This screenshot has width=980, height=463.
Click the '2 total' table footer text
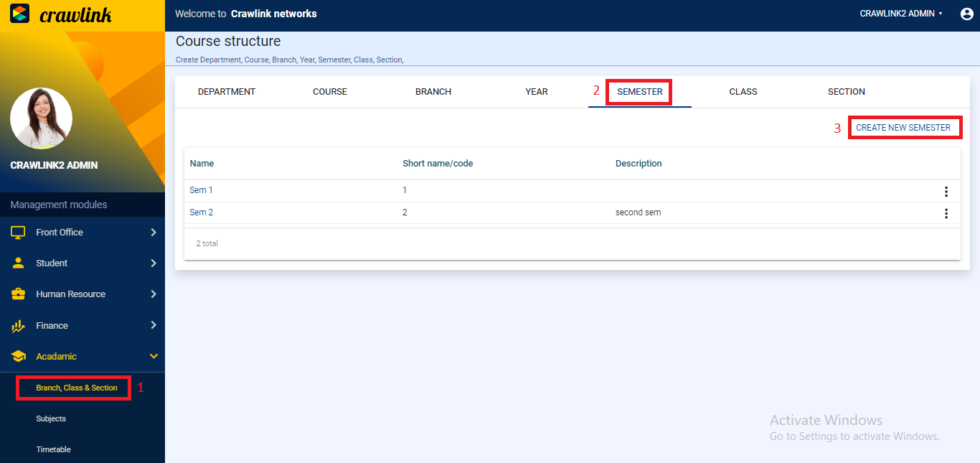point(207,244)
